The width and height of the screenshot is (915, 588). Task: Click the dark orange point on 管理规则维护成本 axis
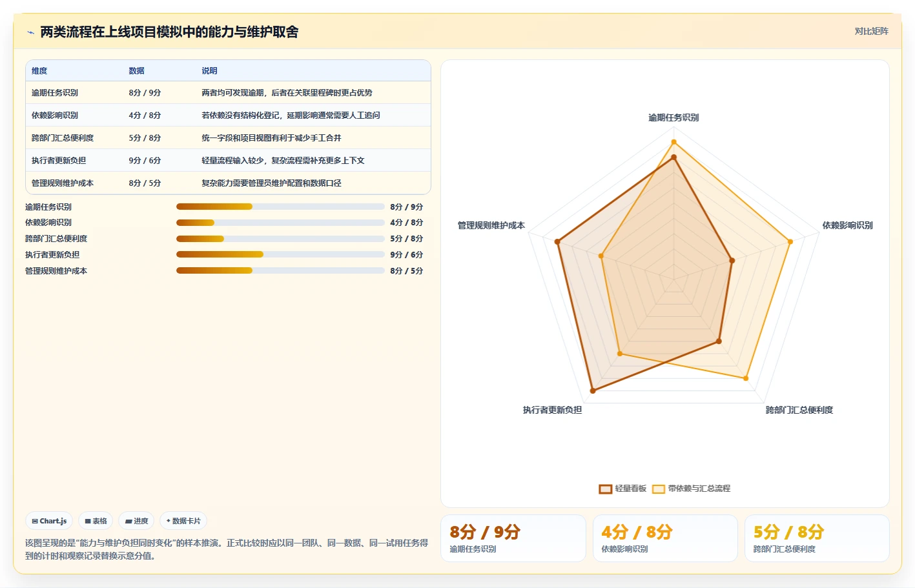pyautogui.click(x=557, y=242)
